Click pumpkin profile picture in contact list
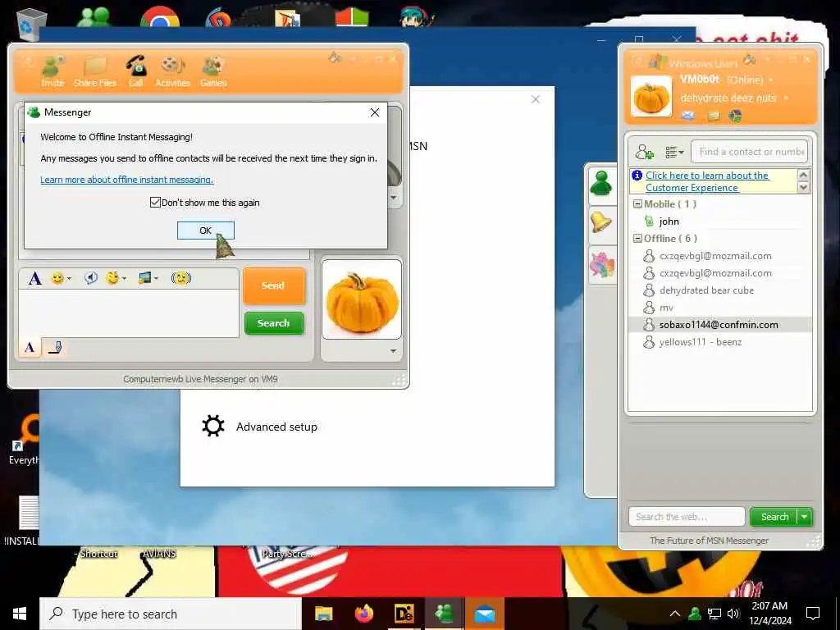The height and width of the screenshot is (630, 840). (651, 97)
